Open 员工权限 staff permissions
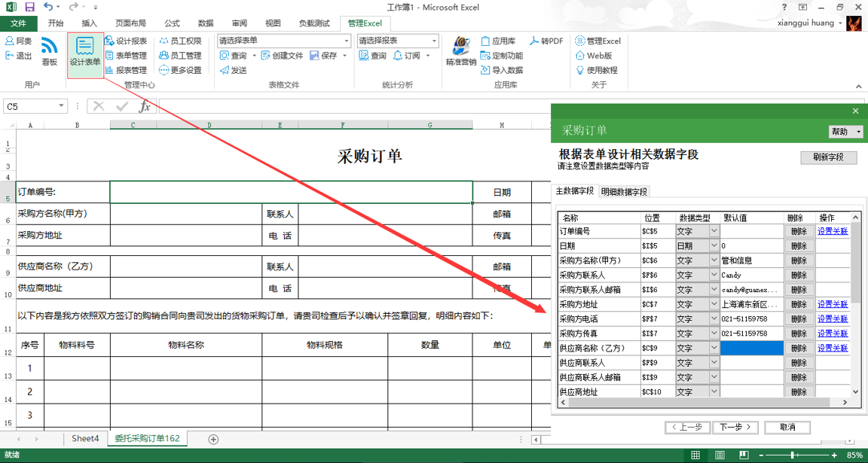The image size is (868, 463). pos(180,41)
